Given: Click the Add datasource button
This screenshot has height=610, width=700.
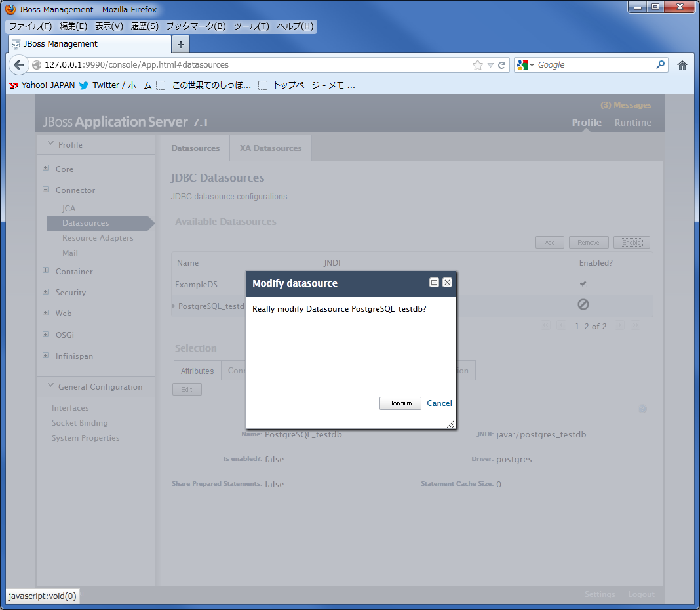Looking at the screenshot, I should tap(550, 242).
